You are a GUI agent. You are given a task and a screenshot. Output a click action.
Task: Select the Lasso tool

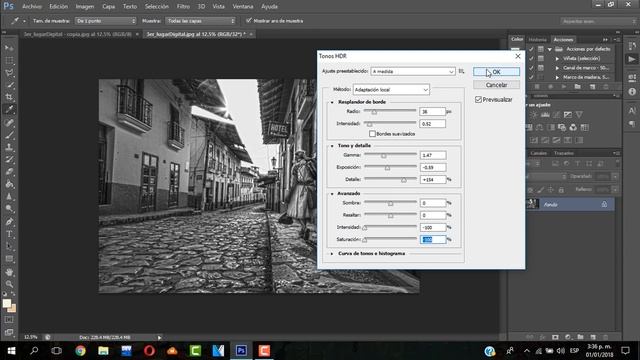click(x=9, y=73)
